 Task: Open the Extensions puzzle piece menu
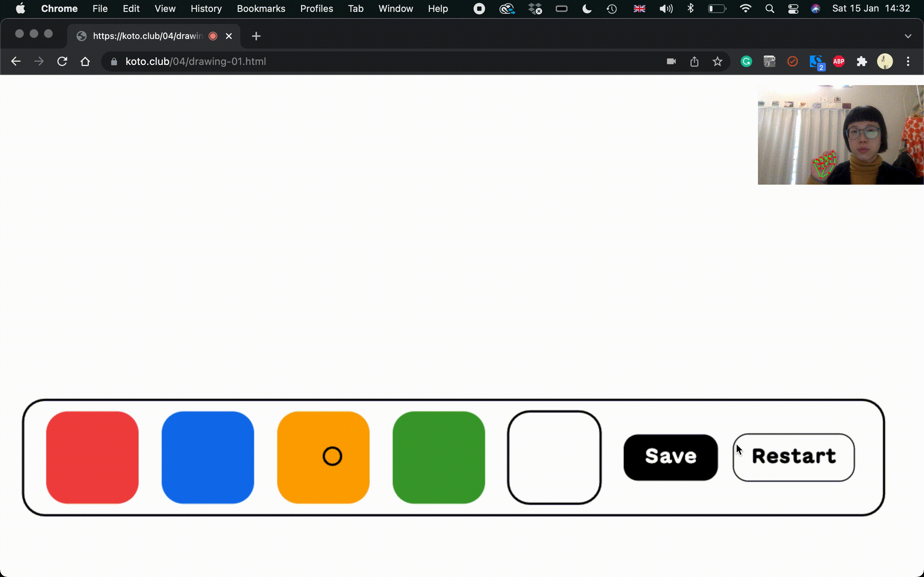pyautogui.click(x=862, y=61)
